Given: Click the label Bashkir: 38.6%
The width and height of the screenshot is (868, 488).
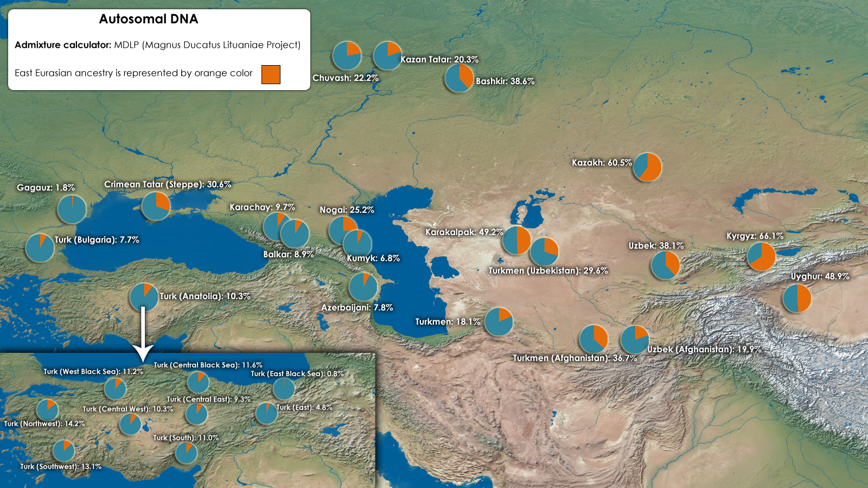Looking at the screenshot, I should 505,81.
